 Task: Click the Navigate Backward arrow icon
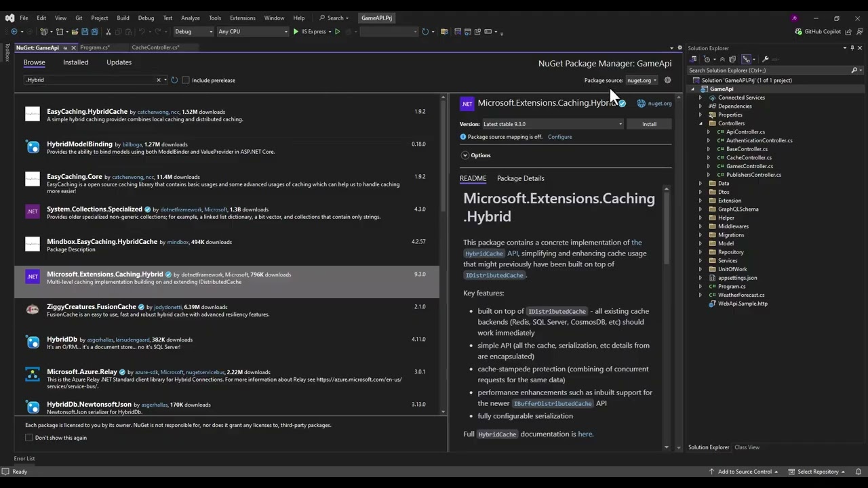pyautogui.click(x=14, y=32)
